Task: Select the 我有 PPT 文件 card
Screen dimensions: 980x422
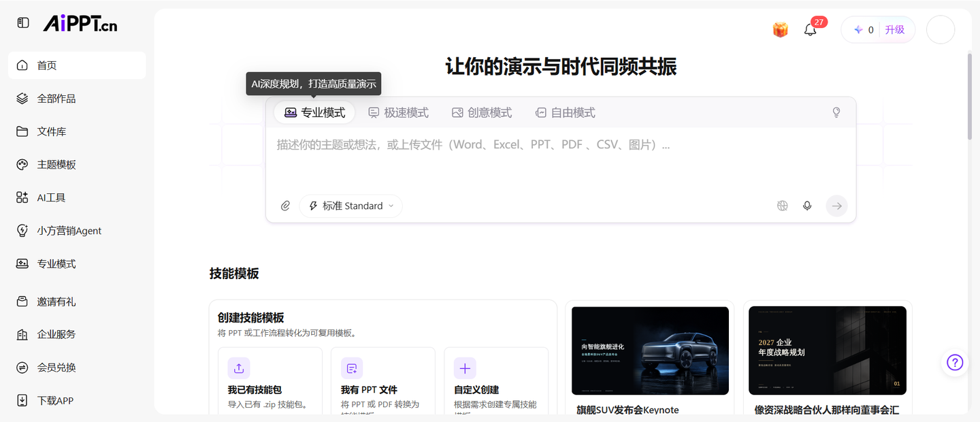Action: [x=383, y=381]
